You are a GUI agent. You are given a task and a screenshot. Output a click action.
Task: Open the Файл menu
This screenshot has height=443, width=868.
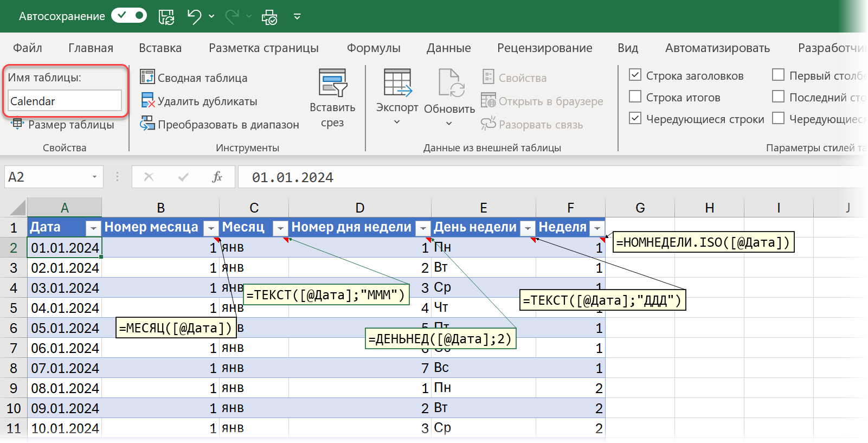[x=28, y=48]
